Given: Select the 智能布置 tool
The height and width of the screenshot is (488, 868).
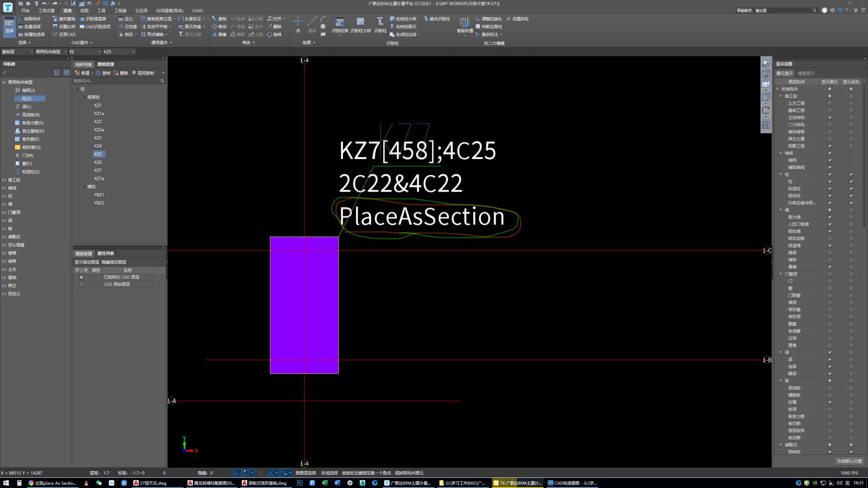Looking at the screenshot, I should click(465, 23).
